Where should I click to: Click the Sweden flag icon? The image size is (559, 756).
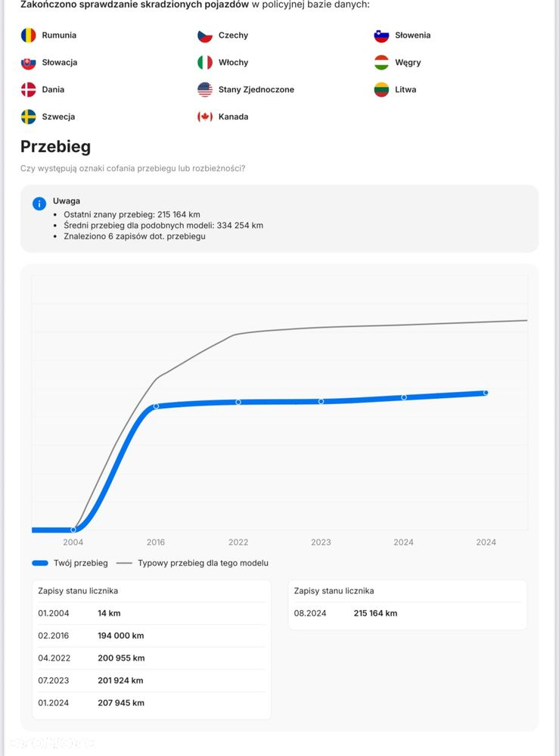click(x=28, y=117)
